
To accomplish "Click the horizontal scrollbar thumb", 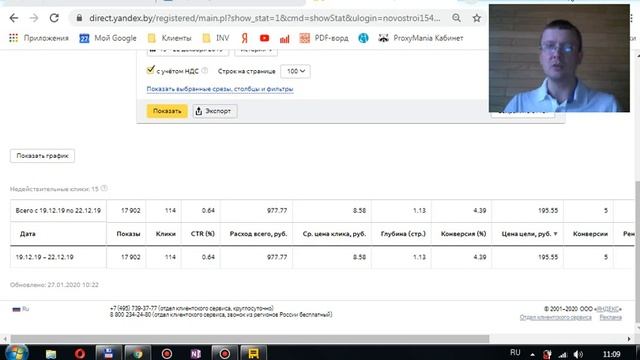I will 250,339.
